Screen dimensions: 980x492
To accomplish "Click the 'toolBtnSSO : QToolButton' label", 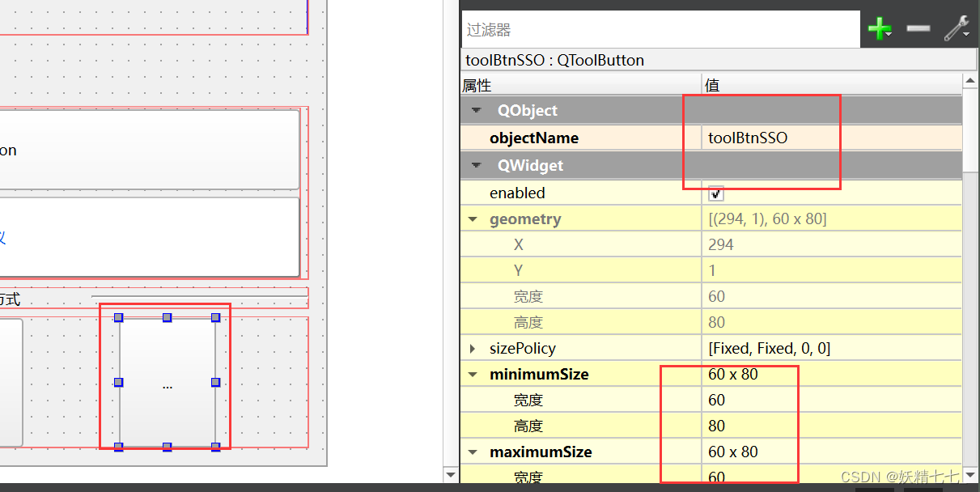I will coord(554,60).
